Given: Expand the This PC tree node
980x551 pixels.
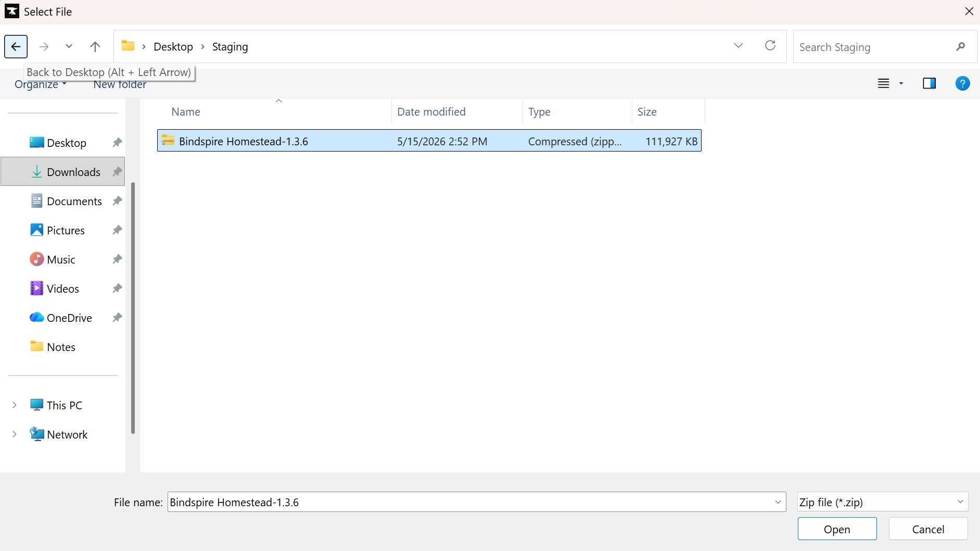Looking at the screenshot, I should [x=15, y=405].
